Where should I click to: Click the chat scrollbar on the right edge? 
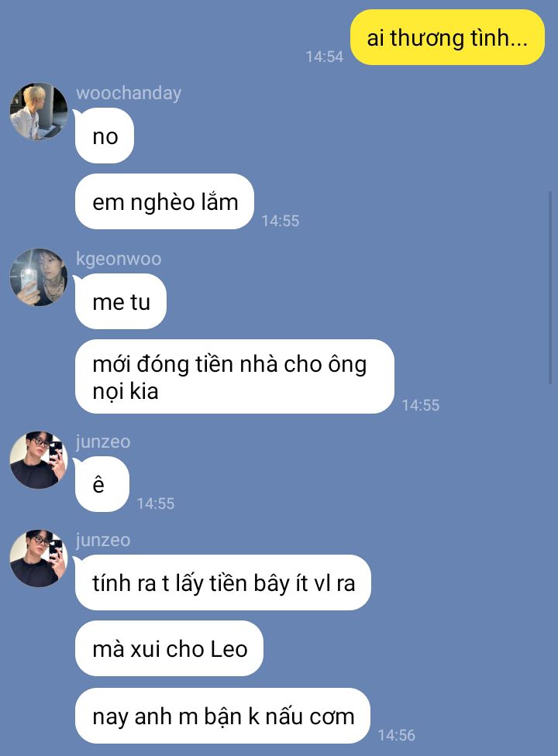pyautogui.click(x=550, y=287)
